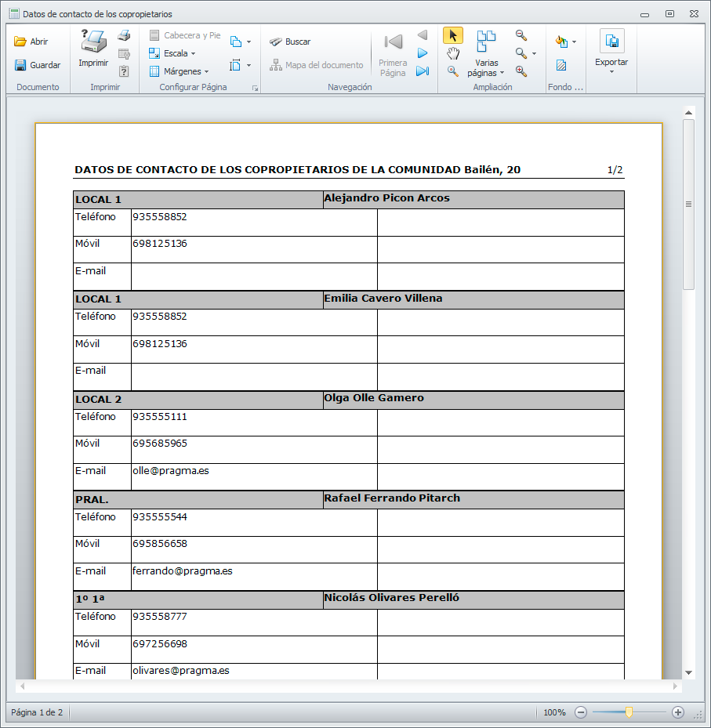Click the Abrir open document button

tap(31, 42)
